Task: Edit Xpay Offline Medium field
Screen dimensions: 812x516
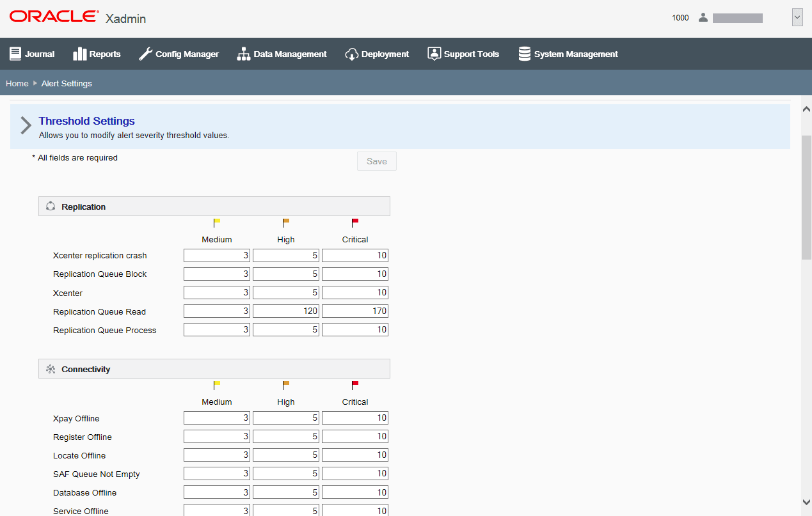Action: [x=217, y=418]
